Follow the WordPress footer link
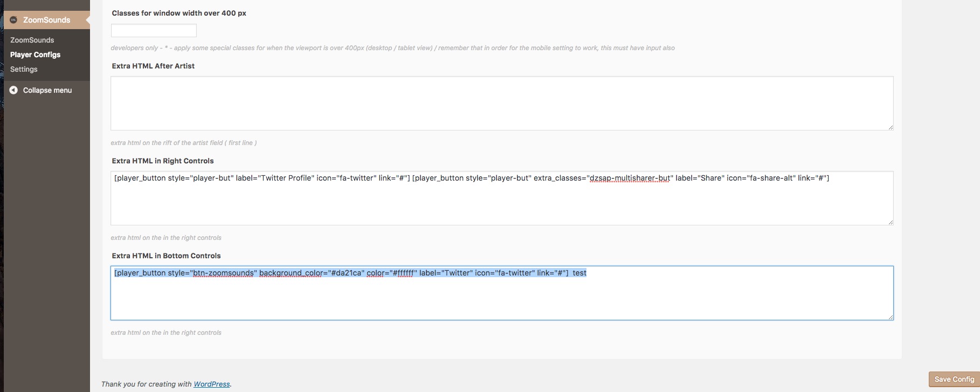The width and height of the screenshot is (980, 392). (211, 384)
